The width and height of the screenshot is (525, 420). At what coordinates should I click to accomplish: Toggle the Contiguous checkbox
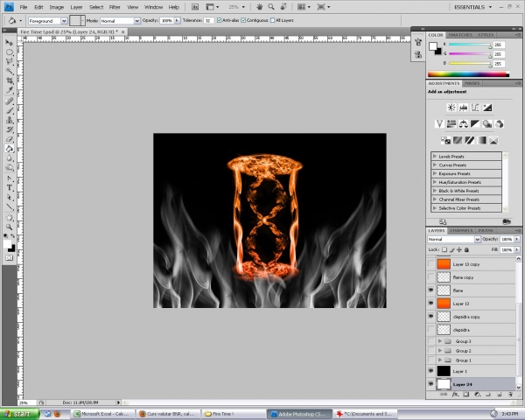[x=243, y=20]
